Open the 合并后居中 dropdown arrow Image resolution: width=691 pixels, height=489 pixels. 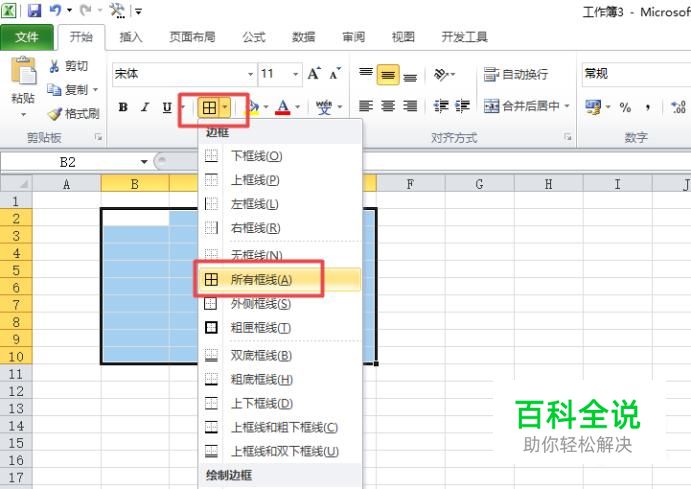point(567,106)
